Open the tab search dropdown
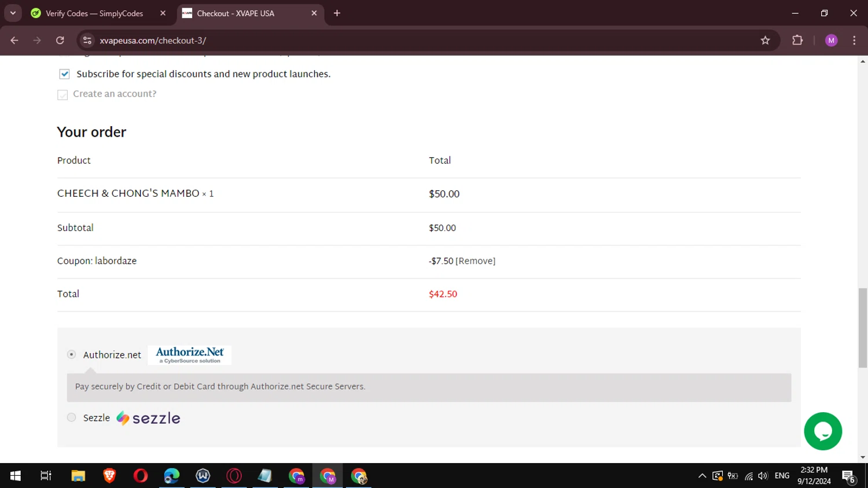Viewport: 868px width, 488px height. 13,13
